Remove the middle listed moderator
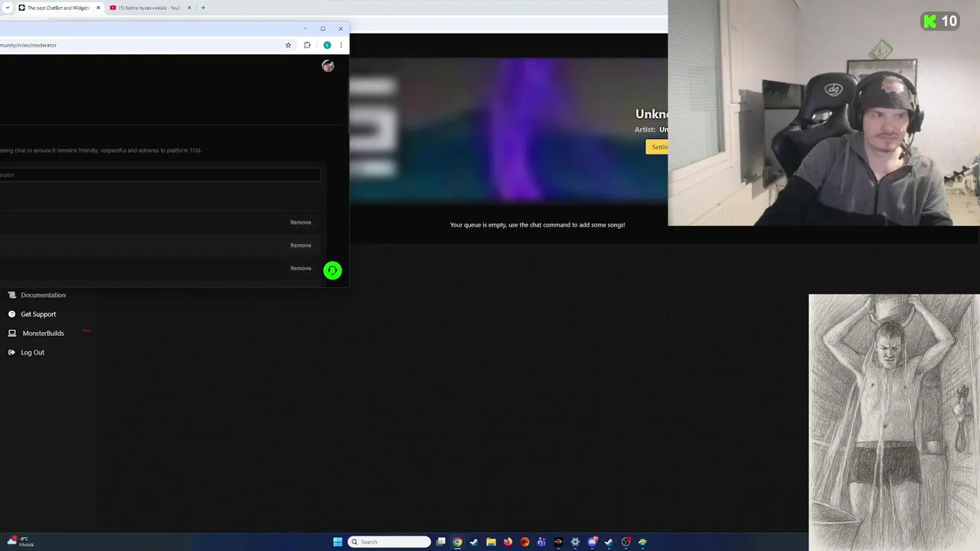Screen dimensions: 980x551 (301, 245)
